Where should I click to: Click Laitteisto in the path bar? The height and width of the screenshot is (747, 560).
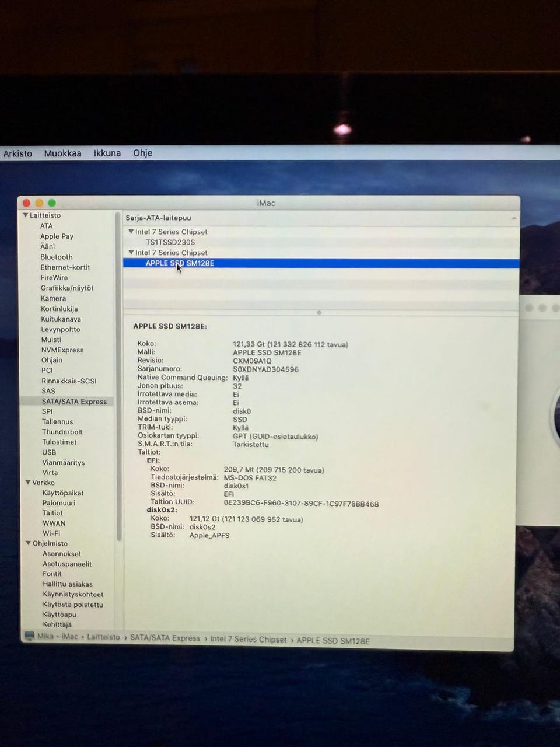pyautogui.click(x=103, y=637)
